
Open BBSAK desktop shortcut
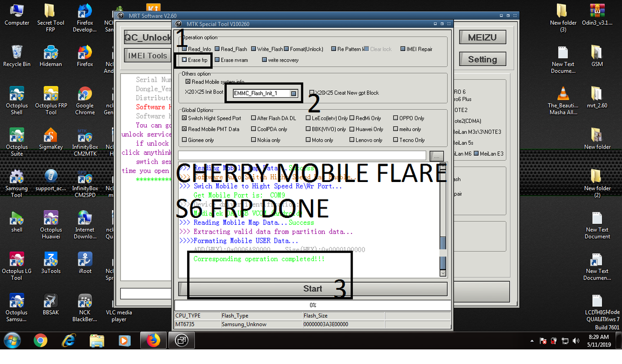coord(51,304)
